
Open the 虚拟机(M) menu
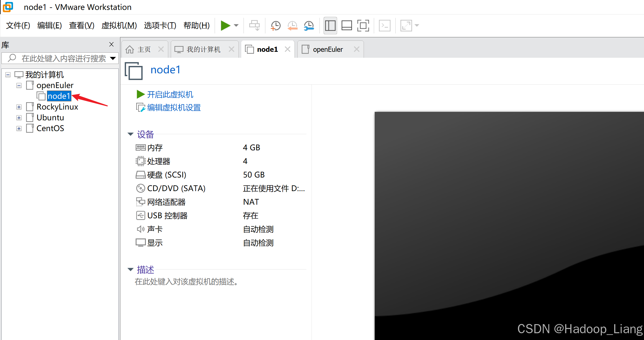pyautogui.click(x=119, y=25)
